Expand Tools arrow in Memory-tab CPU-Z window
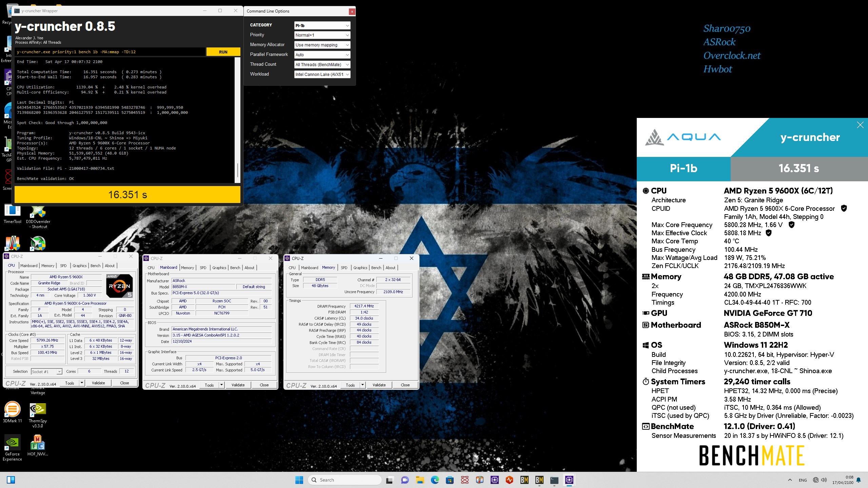The width and height of the screenshot is (868, 488). coord(362,385)
